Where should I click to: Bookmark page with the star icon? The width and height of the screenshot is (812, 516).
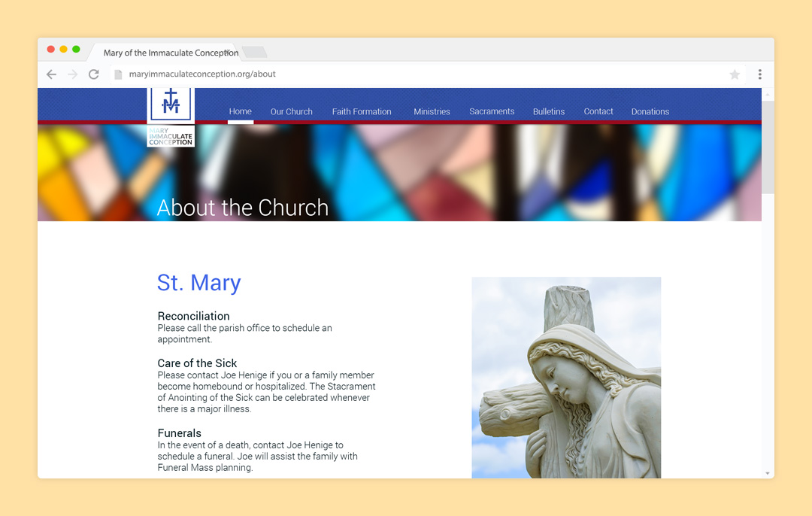coord(735,74)
